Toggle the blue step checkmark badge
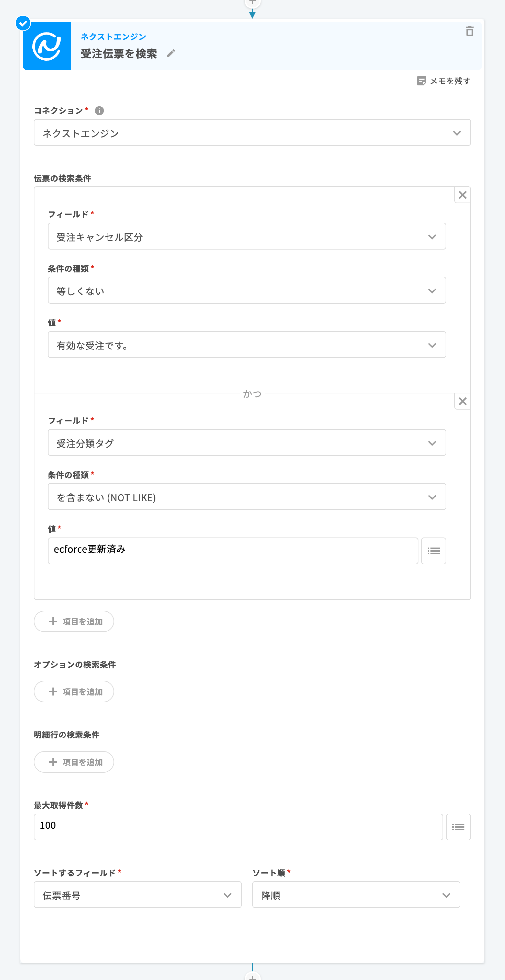The width and height of the screenshot is (505, 980). [23, 23]
